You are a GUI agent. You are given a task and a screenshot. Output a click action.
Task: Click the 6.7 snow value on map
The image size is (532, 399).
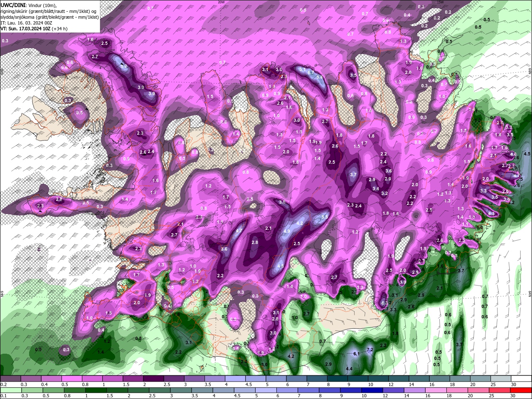310,72
